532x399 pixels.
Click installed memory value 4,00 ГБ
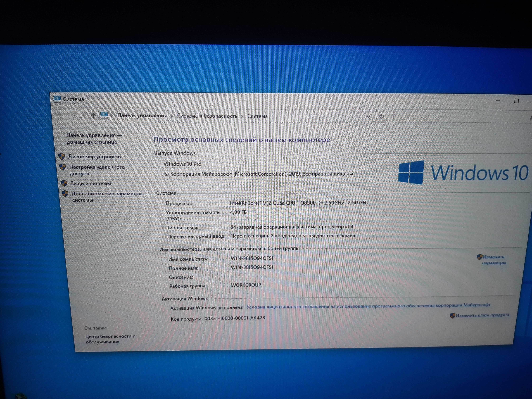pyautogui.click(x=238, y=212)
